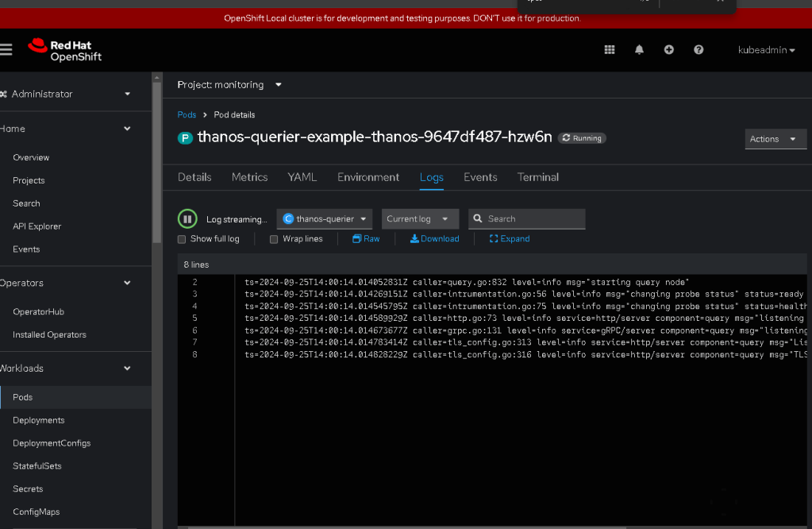Open Secrets in the sidebar
This screenshot has width=812, height=529.
coord(28,488)
